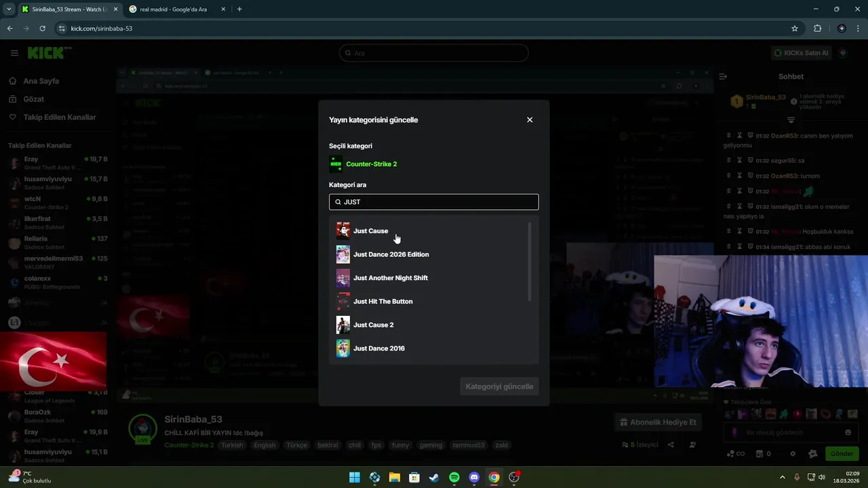Click the category results scrollbar
868x488 pixels.
[x=529, y=262]
